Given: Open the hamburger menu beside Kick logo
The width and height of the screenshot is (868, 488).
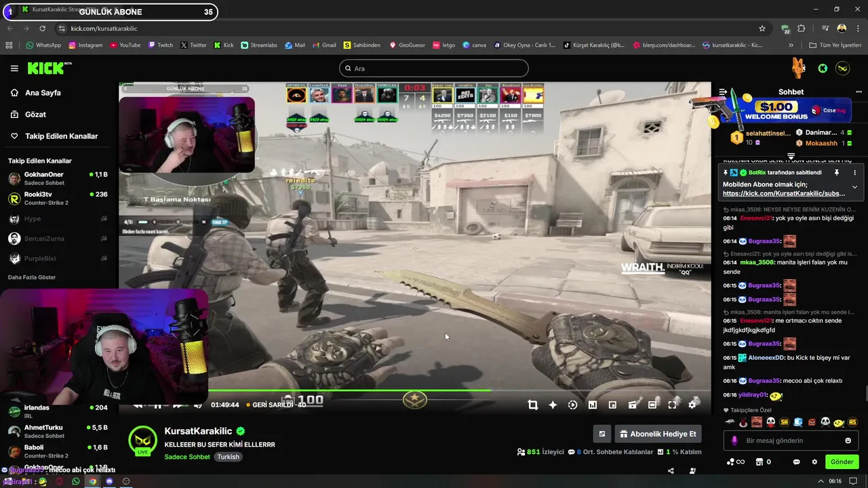Looking at the screenshot, I should [x=14, y=68].
